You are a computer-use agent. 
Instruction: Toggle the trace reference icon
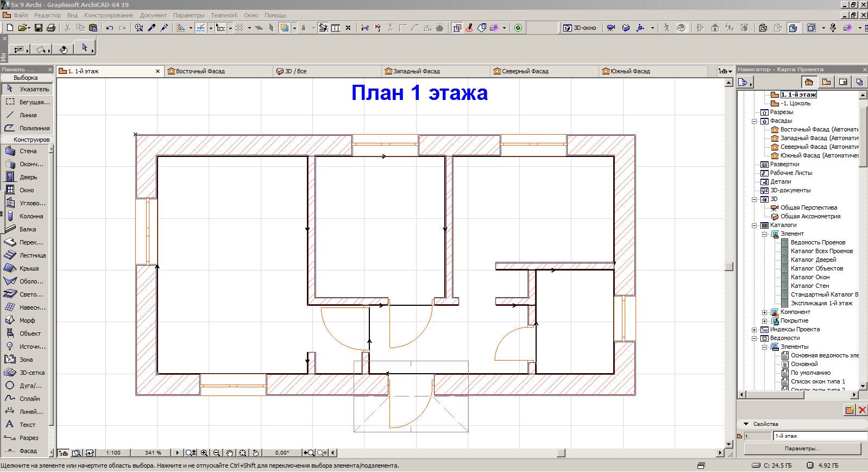(x=285, y=28)
